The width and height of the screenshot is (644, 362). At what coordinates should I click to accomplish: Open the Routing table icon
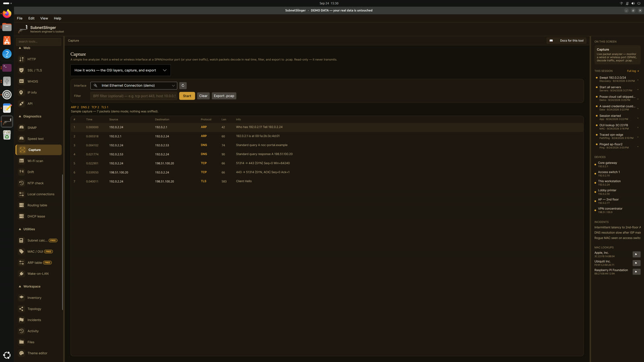[x=21, y=205]
